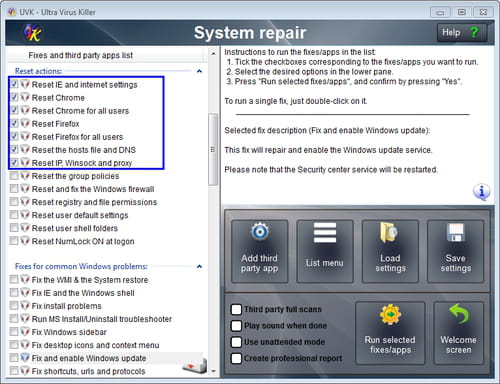Collapse Fixes for common Windows problems section
This screenshot has height=384, width=500.
(x=199, y=266)
